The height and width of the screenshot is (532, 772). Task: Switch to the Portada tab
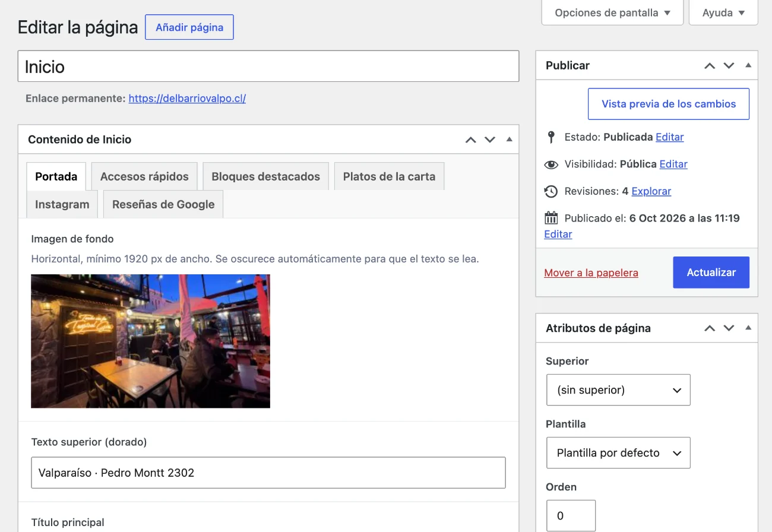[56, 176]
